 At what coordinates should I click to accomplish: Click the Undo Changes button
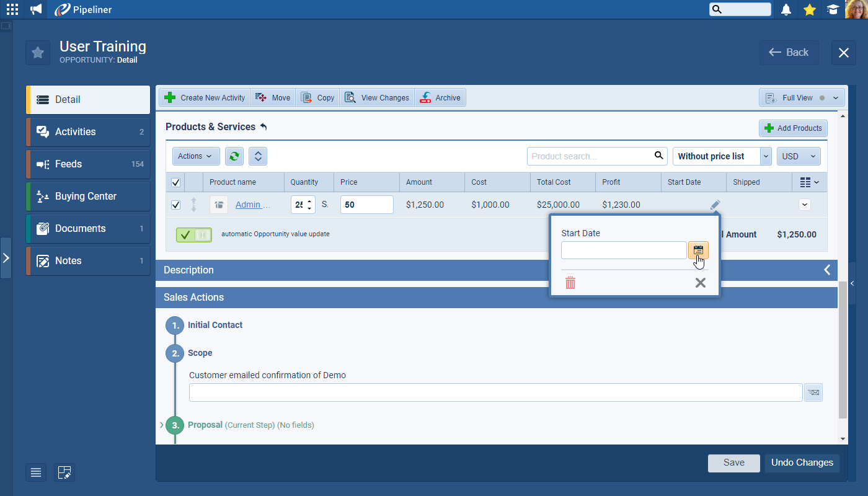[x=802, y=463]
